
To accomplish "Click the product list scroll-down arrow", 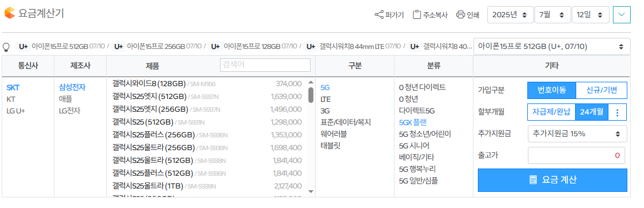I will [311, 191].
